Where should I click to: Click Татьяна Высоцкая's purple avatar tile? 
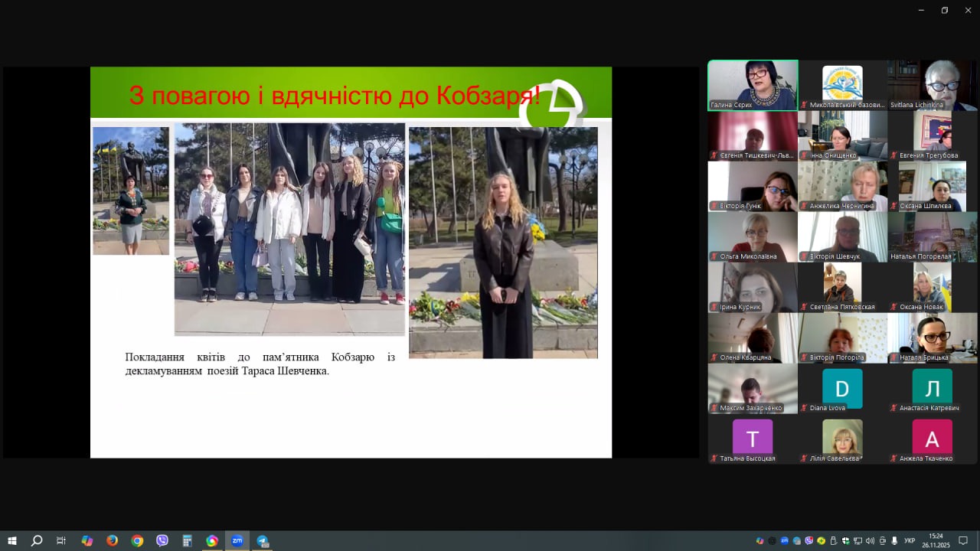(x=753, y=439)
